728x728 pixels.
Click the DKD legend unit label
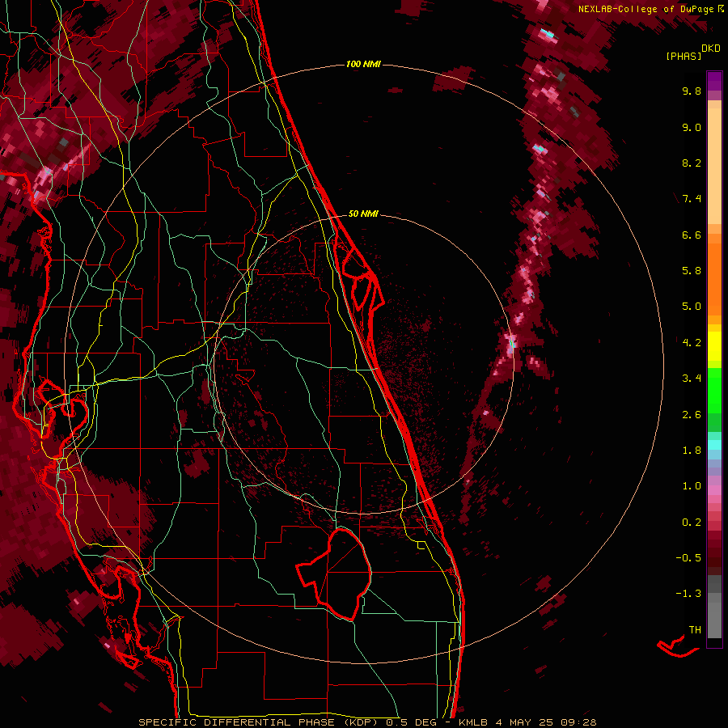pos(711,49)
